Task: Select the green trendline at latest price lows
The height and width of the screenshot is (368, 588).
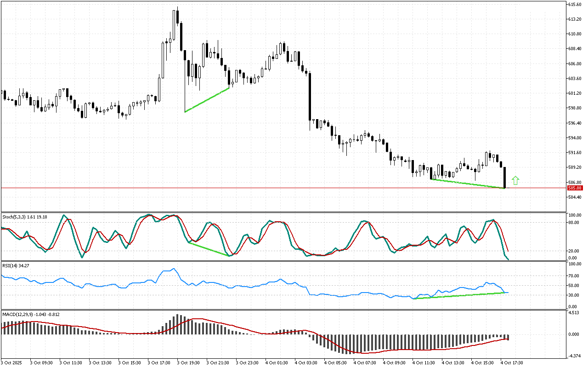Action: (x=467, y=183)
